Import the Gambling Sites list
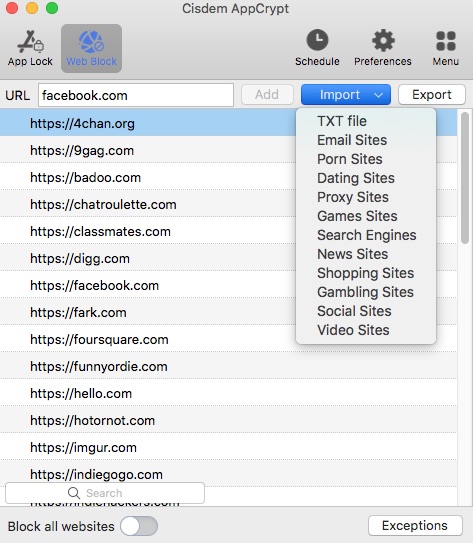The height and width of the screenshot is (543, 473). pos(365,292)
